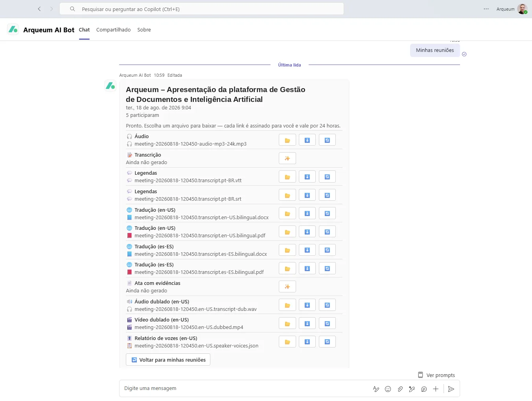The width and height of the screenshot is (532, 401).
Task: Download the en-US.bilingual.docx file
Action: point(307,213)
